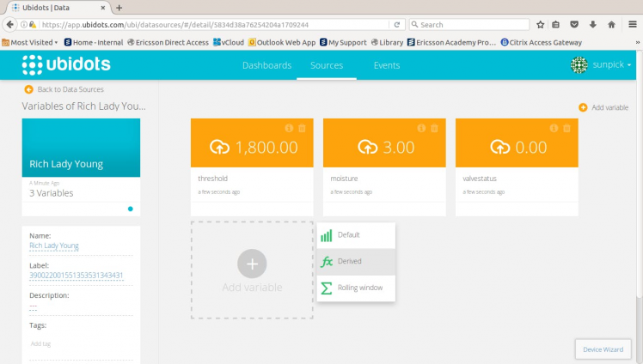Open Outlook Web App bookmark
The height and width of the screenshot is (364, 643).
tap(282, 42)
